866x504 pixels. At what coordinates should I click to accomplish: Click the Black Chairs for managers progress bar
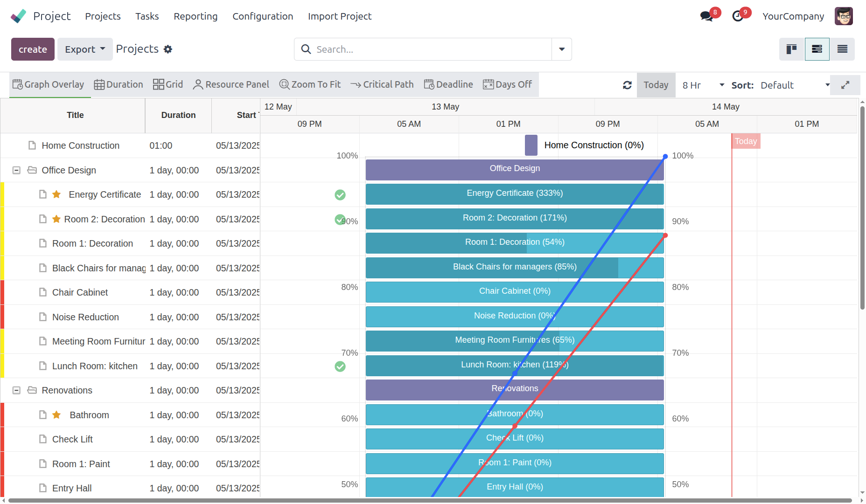tap(514, 267)
